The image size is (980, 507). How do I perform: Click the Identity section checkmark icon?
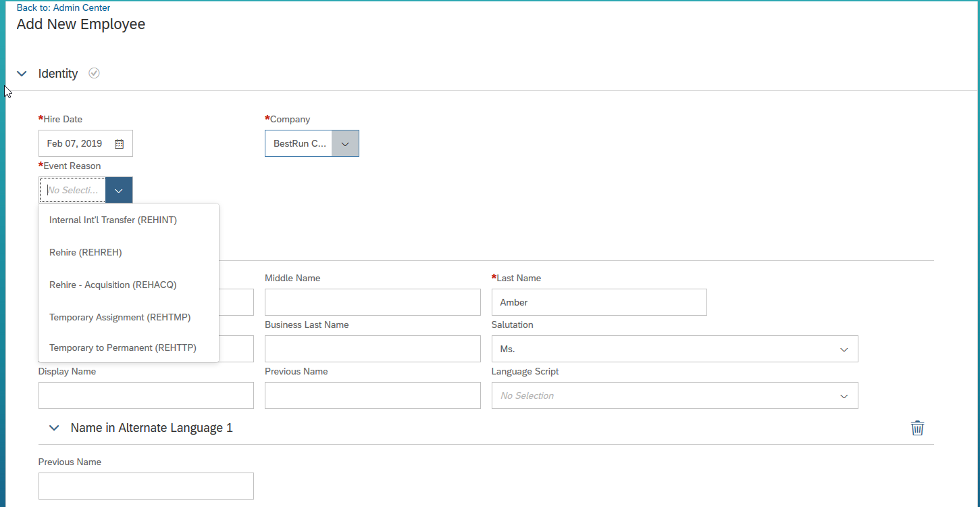(x=95, y=73)
